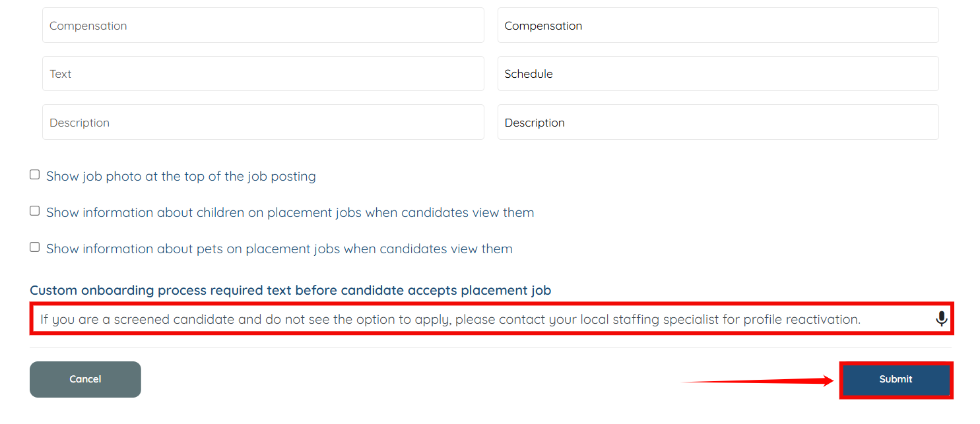Check the pets information checkbox
This screenshot has width=980, height=424.
pos(35,247)
